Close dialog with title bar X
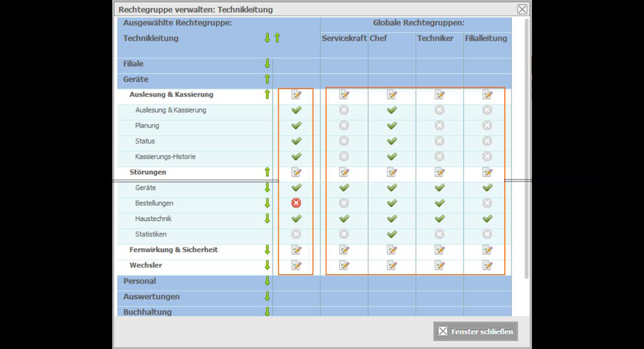Image resolution: width=644 pixels, height=349 pixels. [x=522, y=9]
